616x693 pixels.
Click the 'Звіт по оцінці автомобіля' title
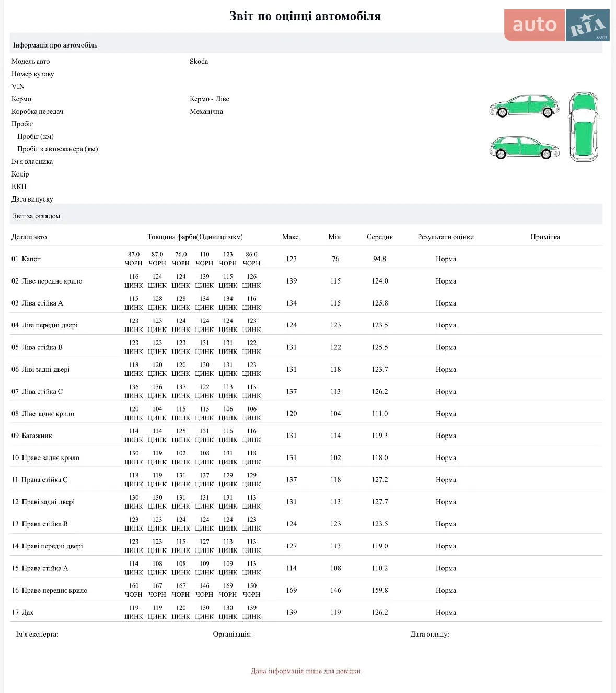coord(305,16)
